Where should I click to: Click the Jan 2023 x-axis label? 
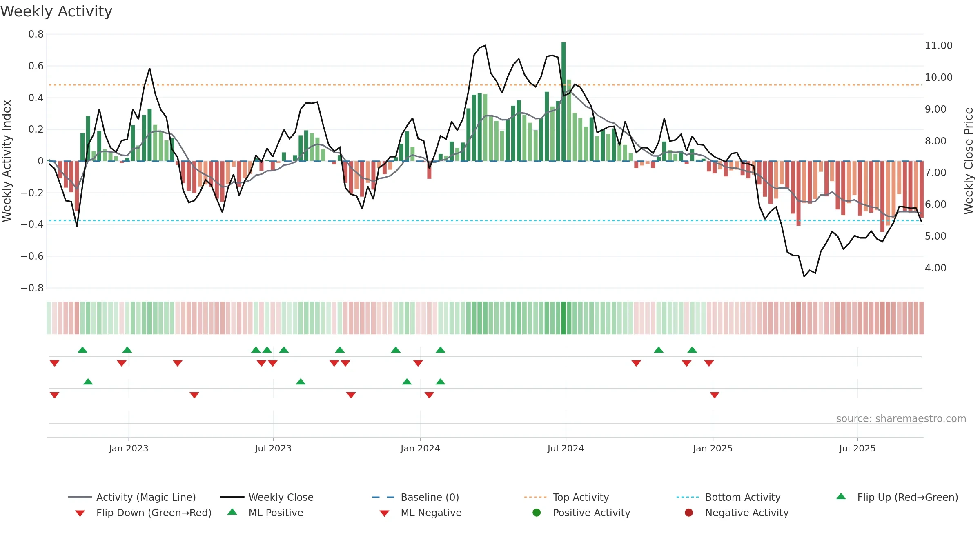(x=129, y=448)
